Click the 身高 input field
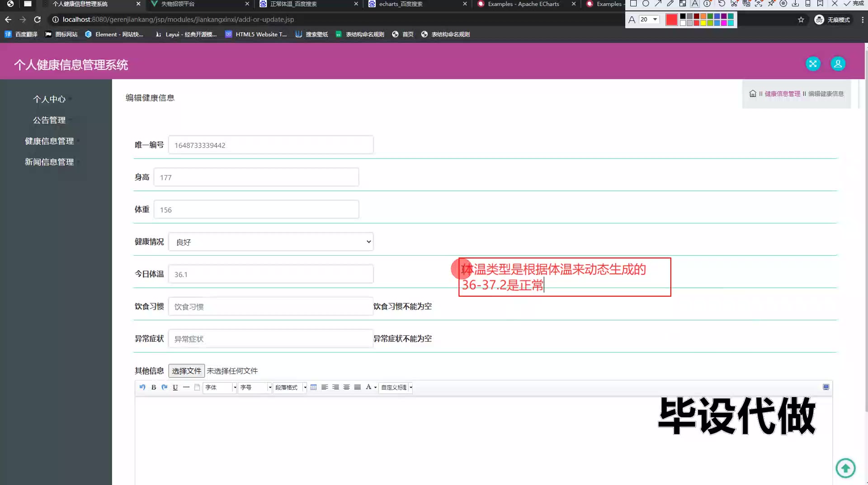This screenshot has width=868, height=485. click(x=256, y=177)
